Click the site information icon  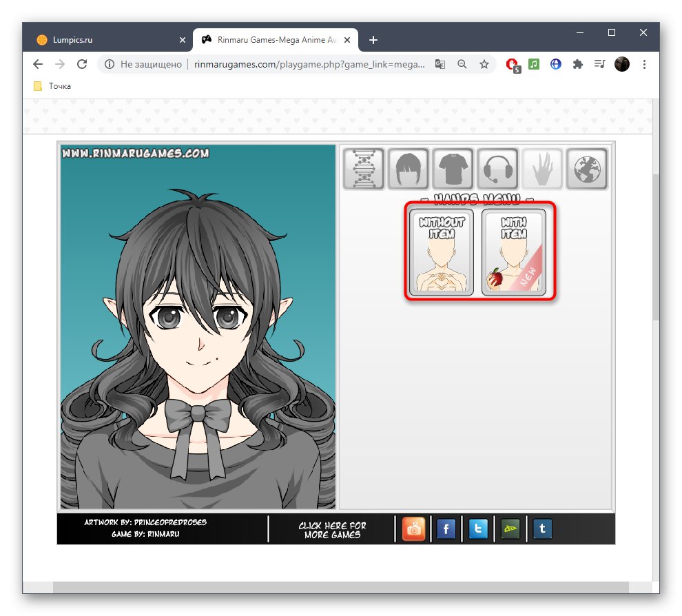(109, 64)
